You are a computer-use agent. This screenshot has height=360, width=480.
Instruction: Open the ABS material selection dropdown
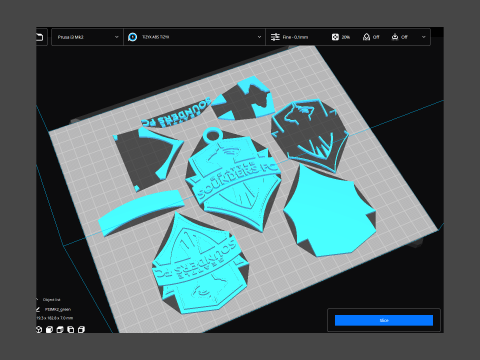195,37
